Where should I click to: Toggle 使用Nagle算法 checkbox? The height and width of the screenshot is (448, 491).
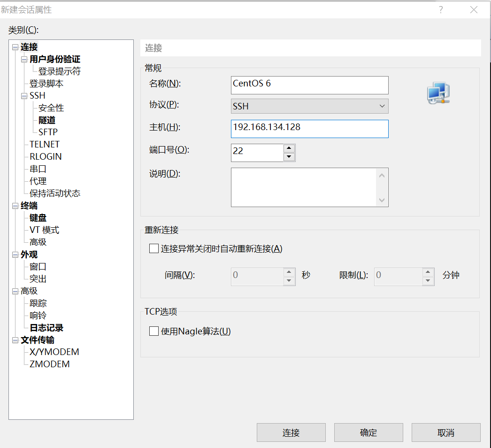[154, 331]
